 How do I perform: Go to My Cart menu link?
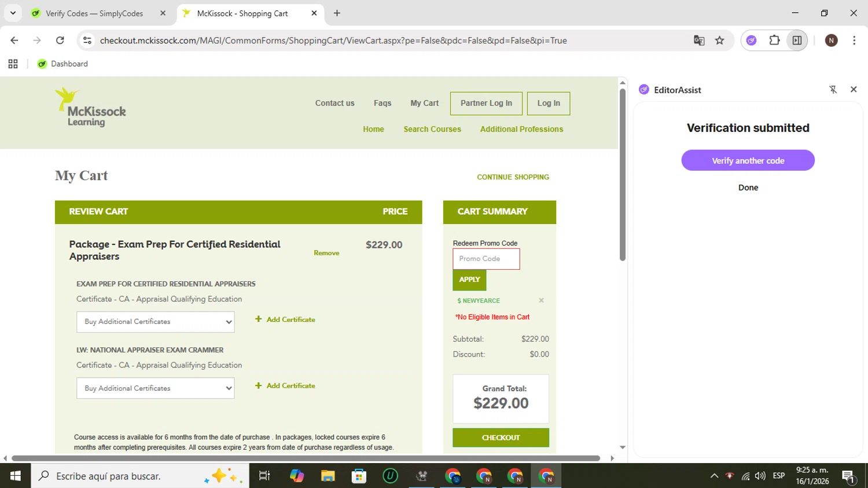424,103
